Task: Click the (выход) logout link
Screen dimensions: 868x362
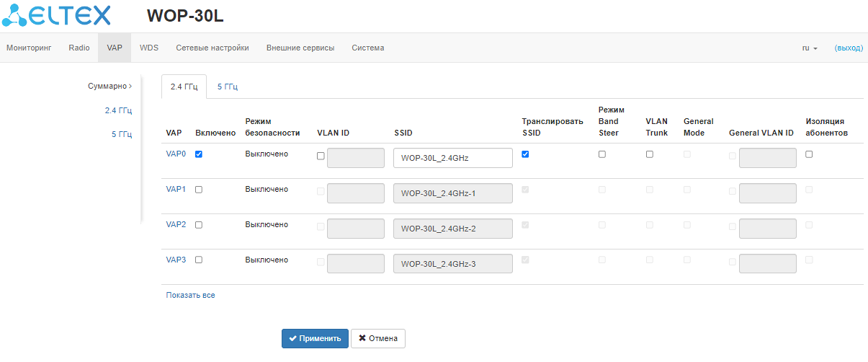Action: coord(848,48)
